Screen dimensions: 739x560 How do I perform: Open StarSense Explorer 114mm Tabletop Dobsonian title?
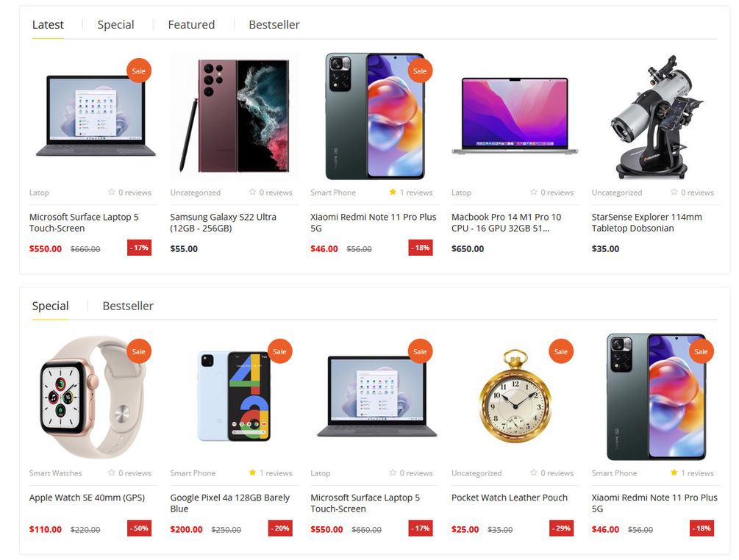(646, 222)
